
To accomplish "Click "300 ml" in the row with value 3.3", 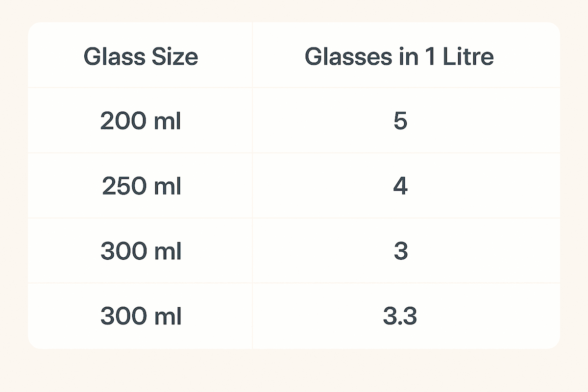I will click(141, 317).
